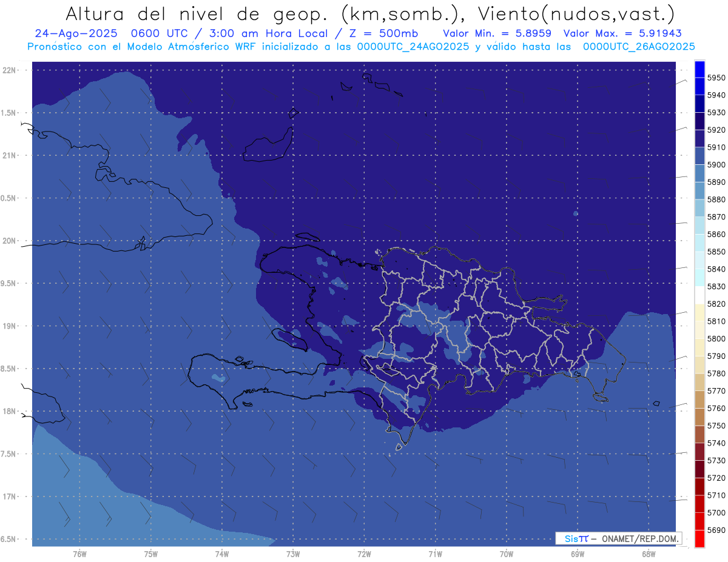Click the colorbar value '5920'

[x=716, y=130]
